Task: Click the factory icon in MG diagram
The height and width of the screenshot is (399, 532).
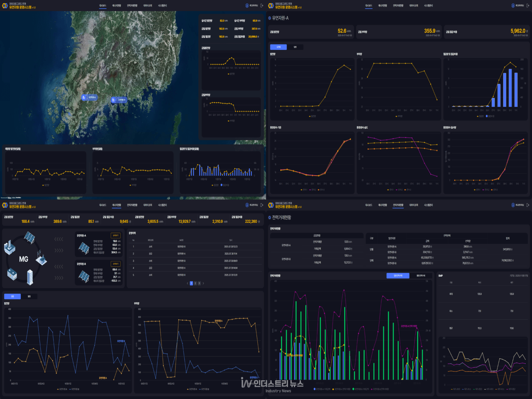Action: click(10, 248)
